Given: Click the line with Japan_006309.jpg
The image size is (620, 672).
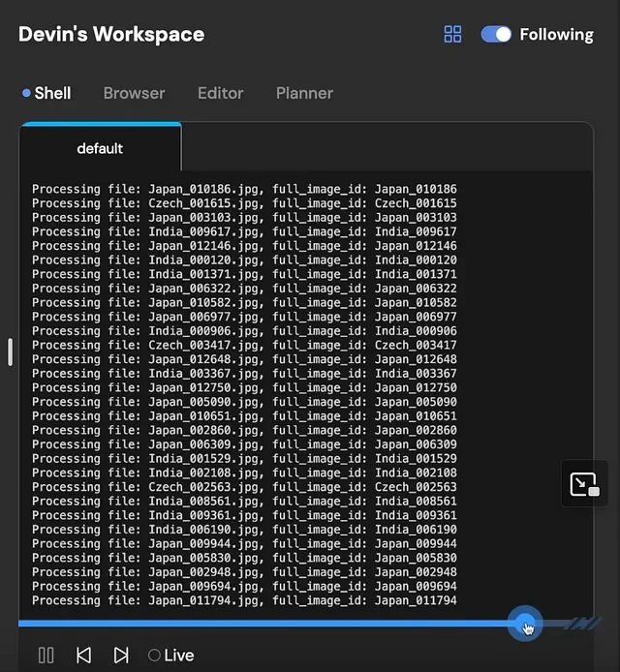Looking at the screenshot, I should pos(244,444).
